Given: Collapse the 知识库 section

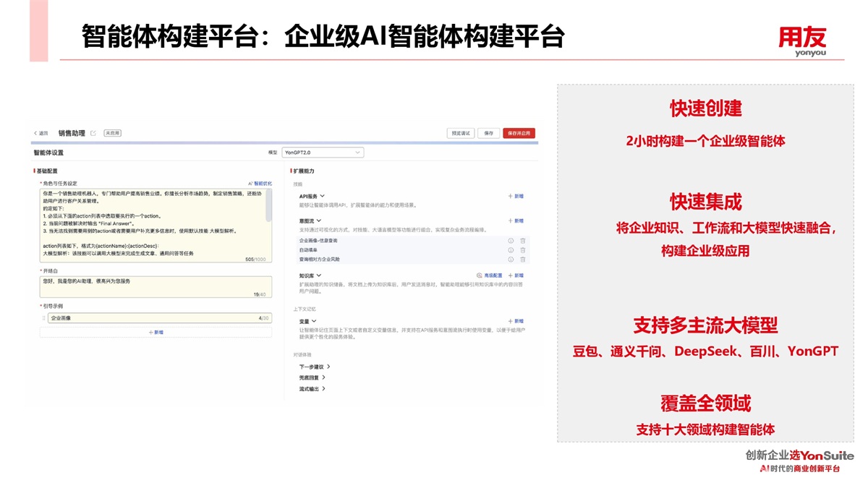Looking at the screenshot, I should (x=319, y=275).
